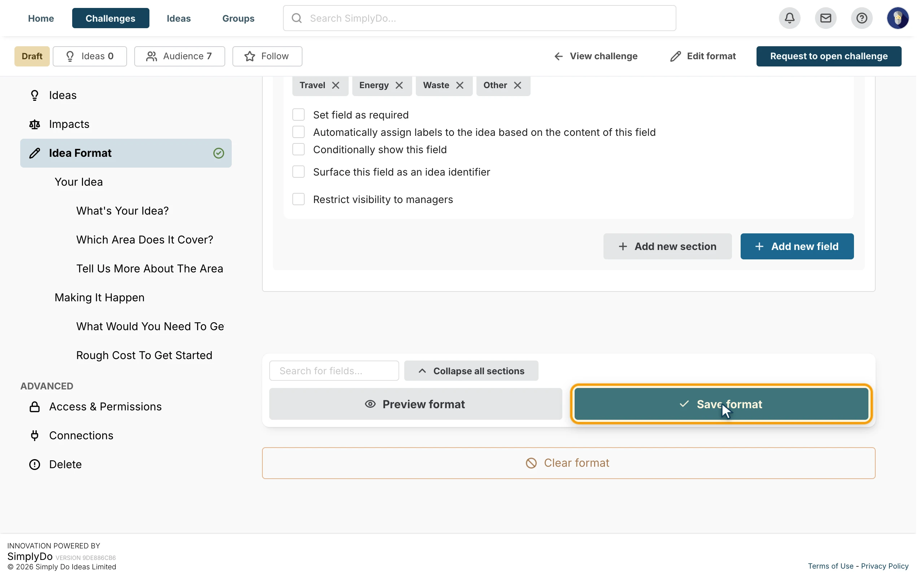
Task: Click into Search SimplyDo field
Action: 479,18
